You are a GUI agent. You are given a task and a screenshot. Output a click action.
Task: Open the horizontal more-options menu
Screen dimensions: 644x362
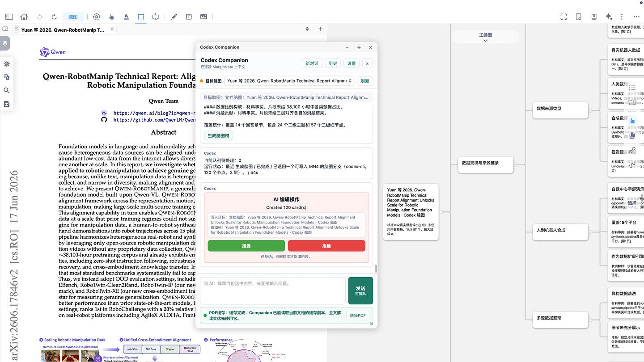(636, 17)
